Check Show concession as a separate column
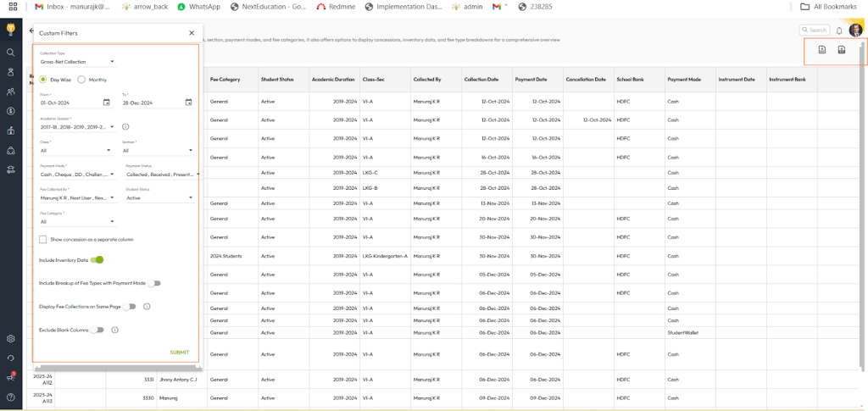This screenshot has height=411, width=868. point(43,240)
